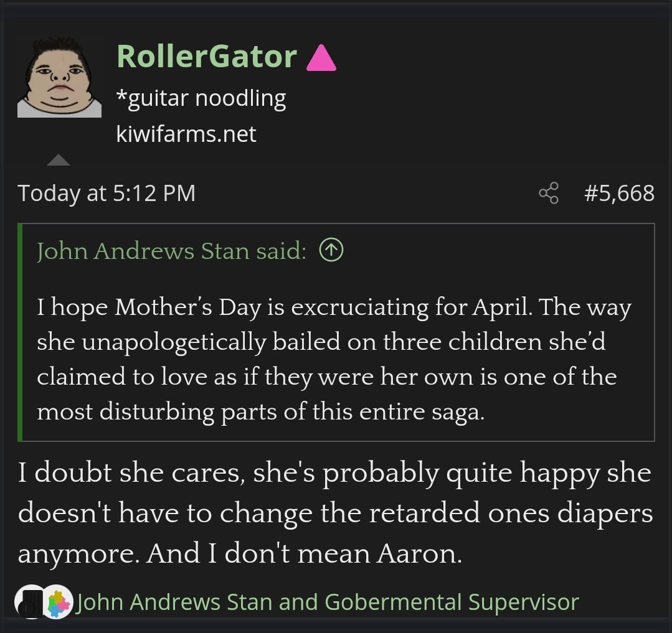
Task: Click "John Andrews Stan said:" quote attribution
Action: (x=171, y=251)
